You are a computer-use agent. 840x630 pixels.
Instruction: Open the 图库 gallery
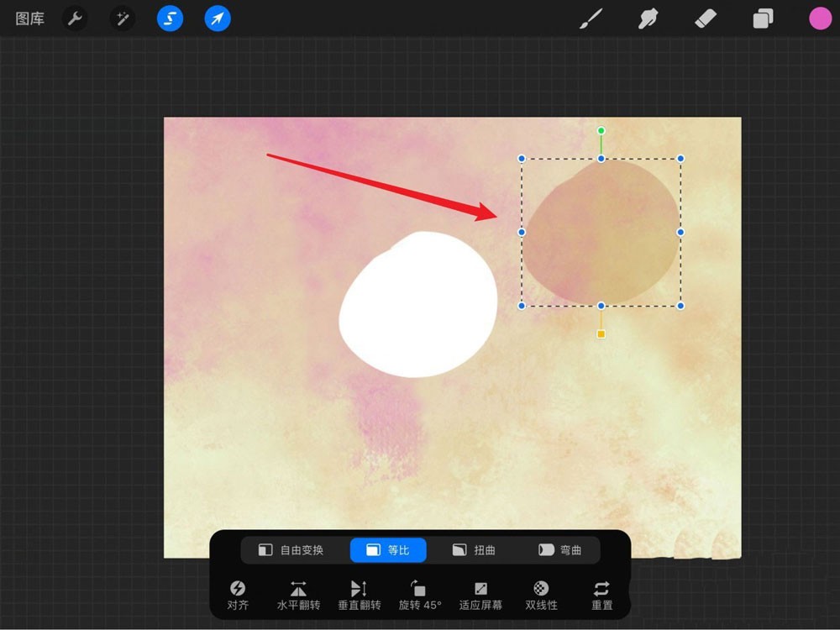tap(29, 18)
